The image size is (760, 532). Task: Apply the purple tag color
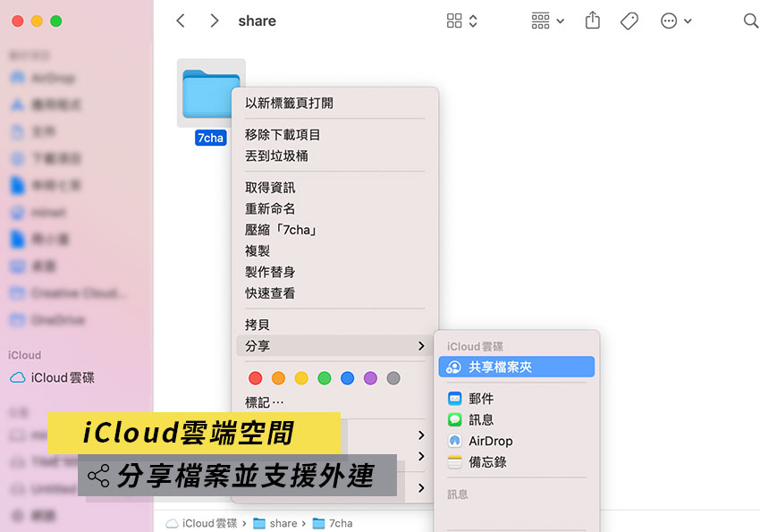point(370,378)
